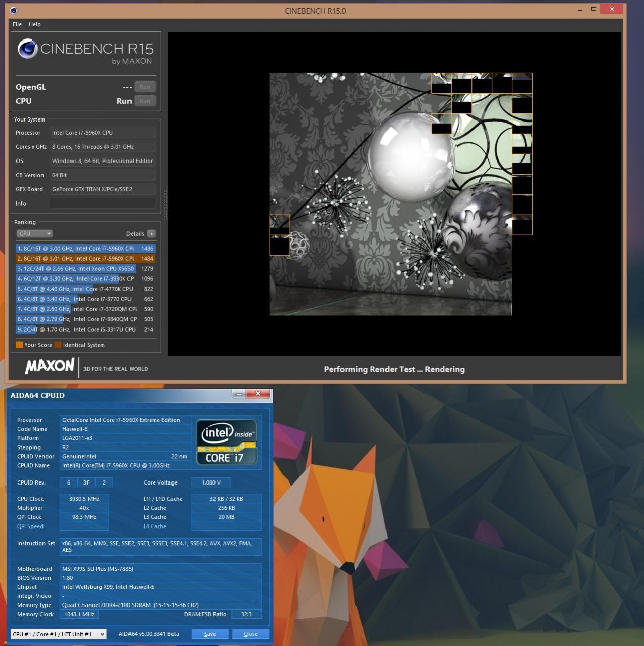Select the Core i7-3930K ranking row
Screen dimensions: 644x646
[x=85, y=279]
